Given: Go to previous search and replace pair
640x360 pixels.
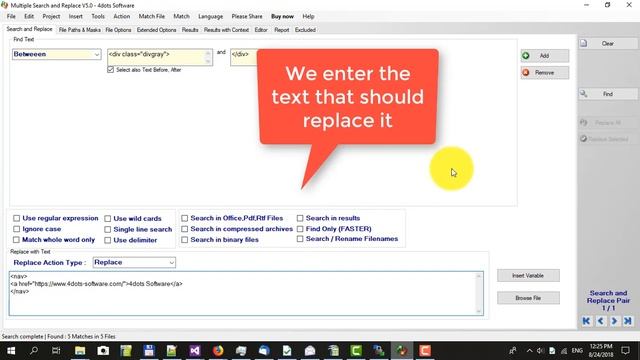Looking at the screenshot, I should pyautogui.click(x=600, y=321).
